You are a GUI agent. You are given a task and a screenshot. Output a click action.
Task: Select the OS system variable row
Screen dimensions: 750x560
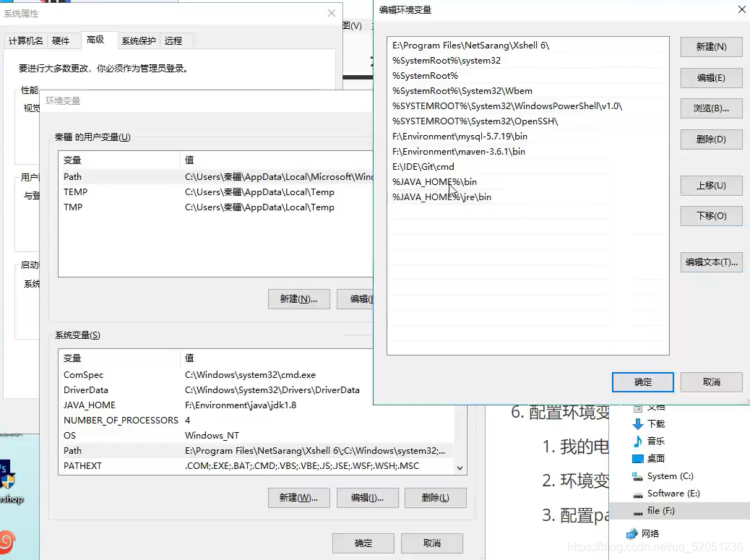[x=257, y=436]
